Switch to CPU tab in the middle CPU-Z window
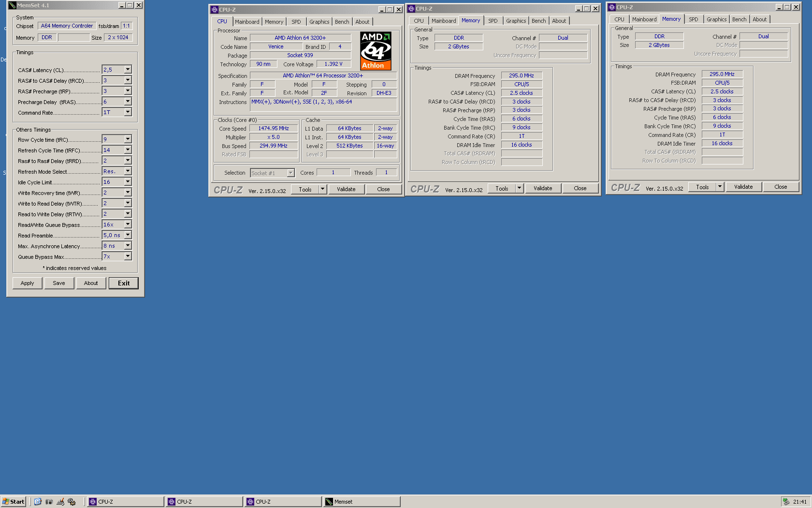Screen dimensions: 812x508 (419, 21)
